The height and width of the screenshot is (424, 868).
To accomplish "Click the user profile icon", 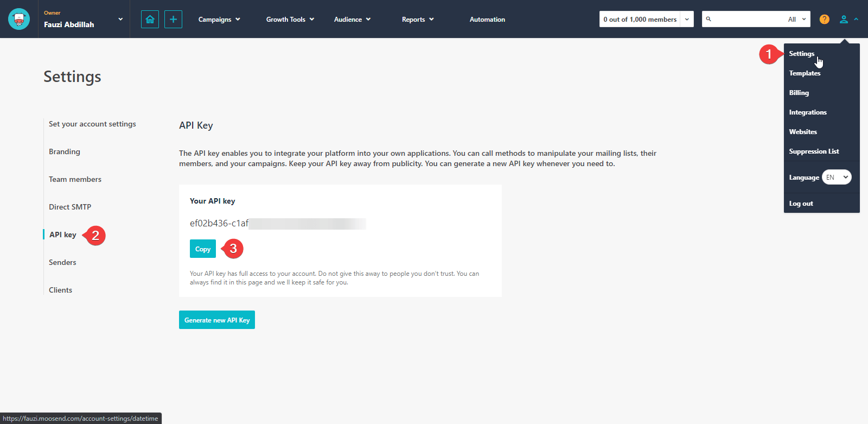I will tap(844, 19).
